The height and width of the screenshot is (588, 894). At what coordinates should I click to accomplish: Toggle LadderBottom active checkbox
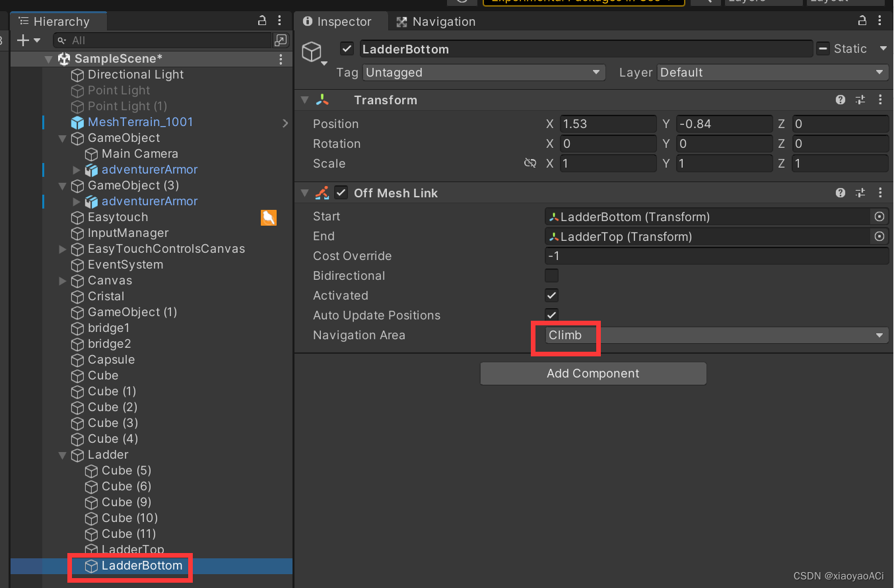[347, 49]
